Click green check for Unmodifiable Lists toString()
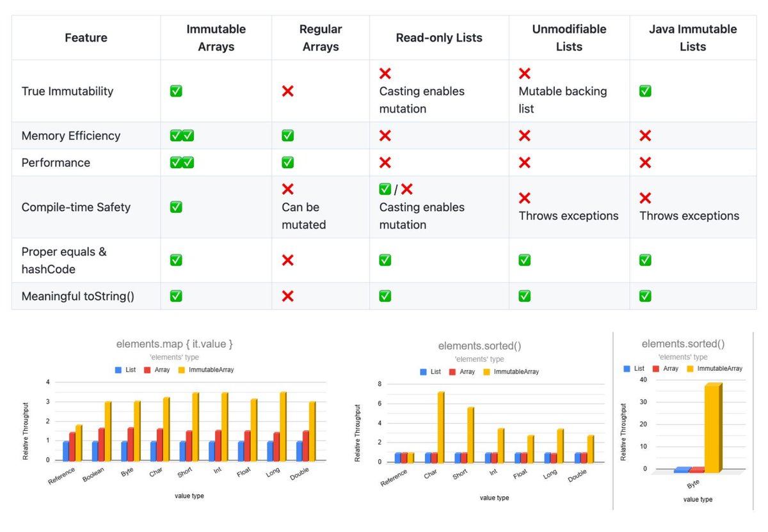 point(525,296)
